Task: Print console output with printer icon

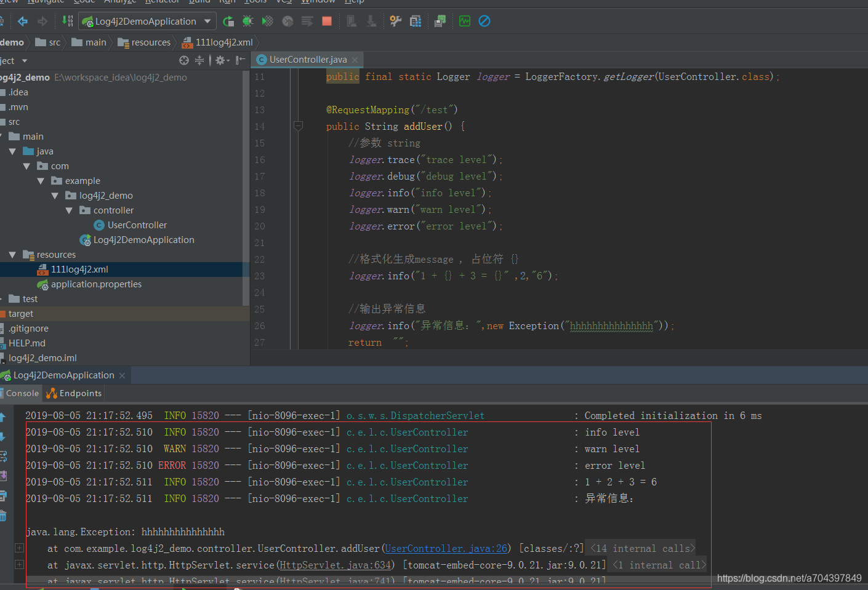Action: click(x=3, y=496)
